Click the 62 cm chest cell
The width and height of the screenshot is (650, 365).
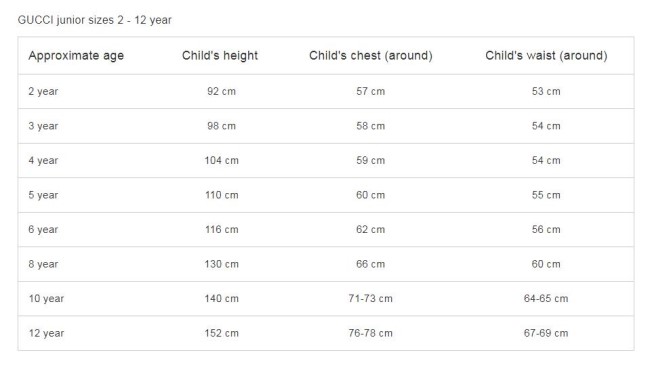pos(371,229)
